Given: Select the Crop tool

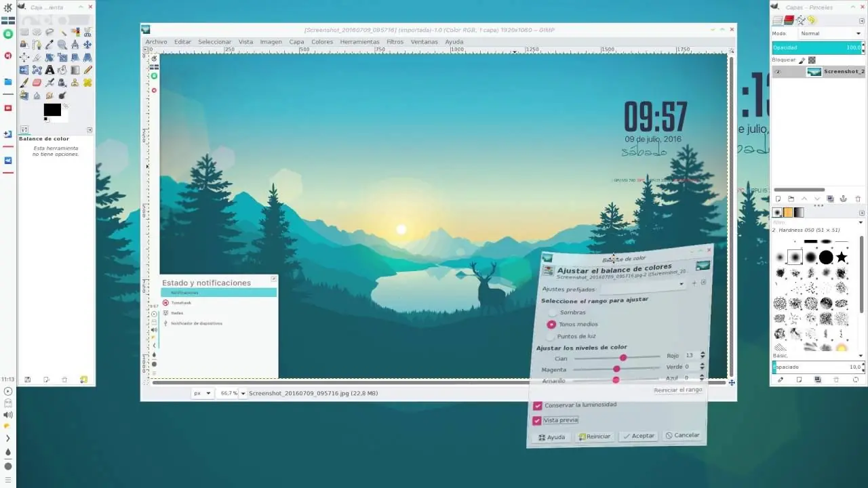Looking at the screenshot, I should 37,58.
